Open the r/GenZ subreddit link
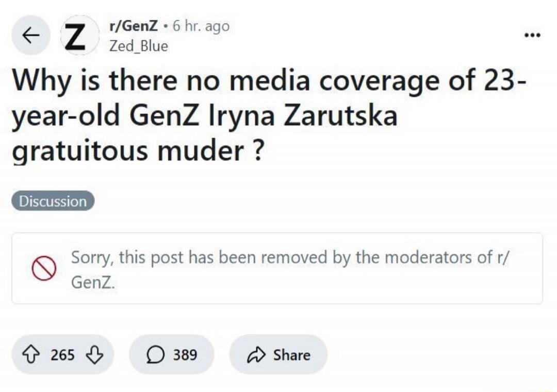 tap(134, 26)
